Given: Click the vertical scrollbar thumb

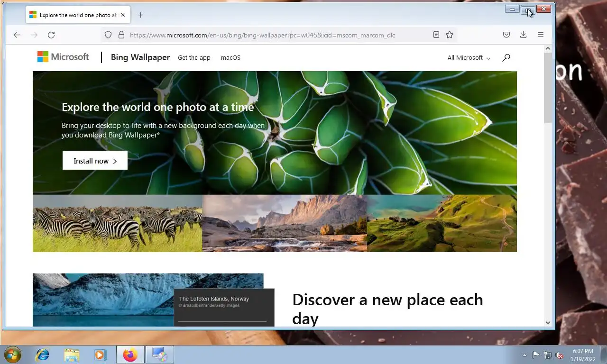Looking at the screenshot, I should pos(548,88).
